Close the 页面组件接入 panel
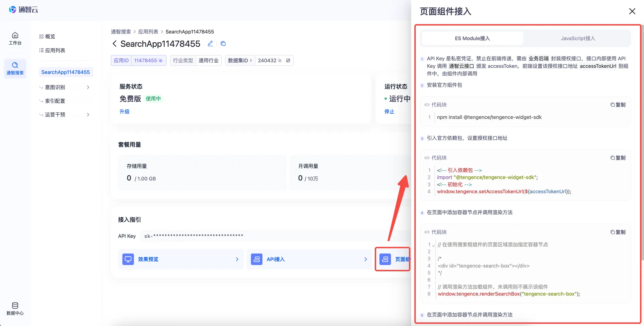The height and width of the screenshot is (326, 644). click(632, 11)
